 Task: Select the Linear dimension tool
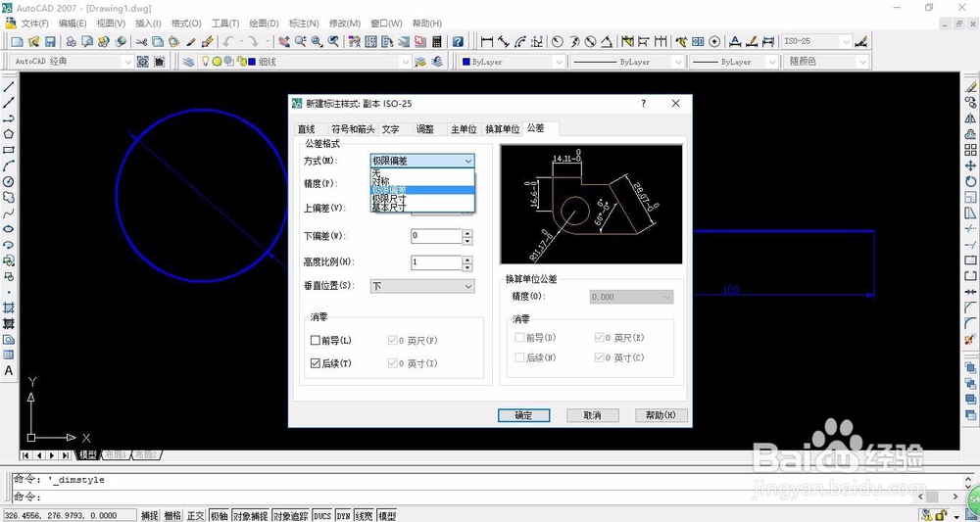[x=487, y=42]
